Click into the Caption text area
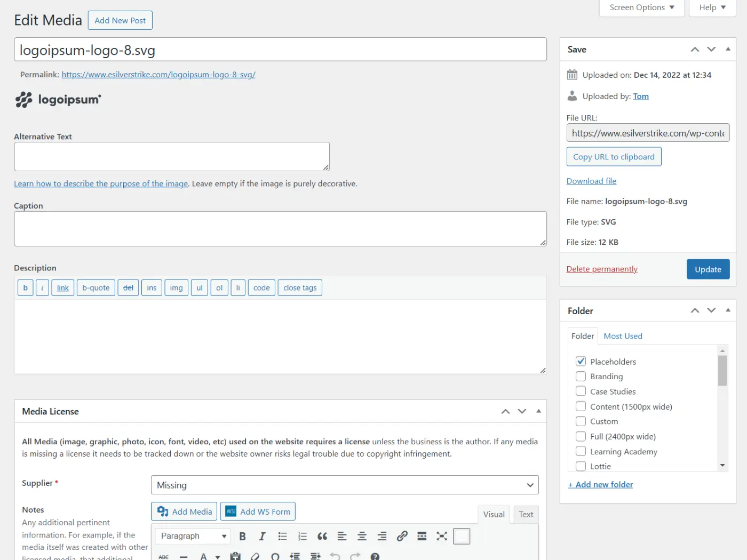This screenshot has height=560, width=747. (x=280, y=229)
